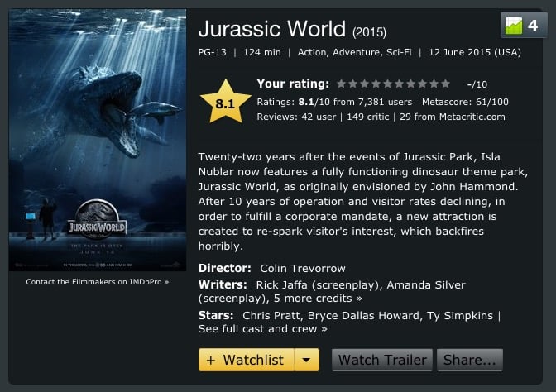Open Bryce Dallas Howard's page
Image resolution: width=556 pixels, height=392 pixels.
coord(364,315)
